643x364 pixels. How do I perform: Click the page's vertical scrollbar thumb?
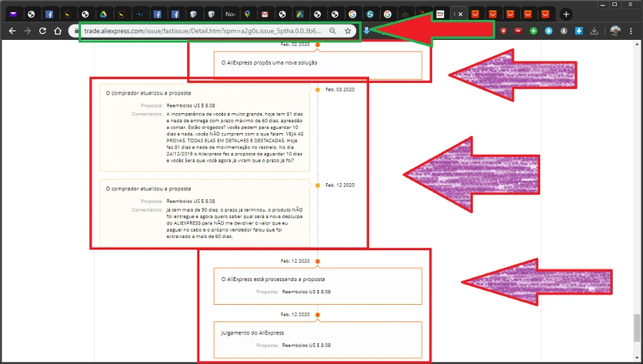click(637, 328)
